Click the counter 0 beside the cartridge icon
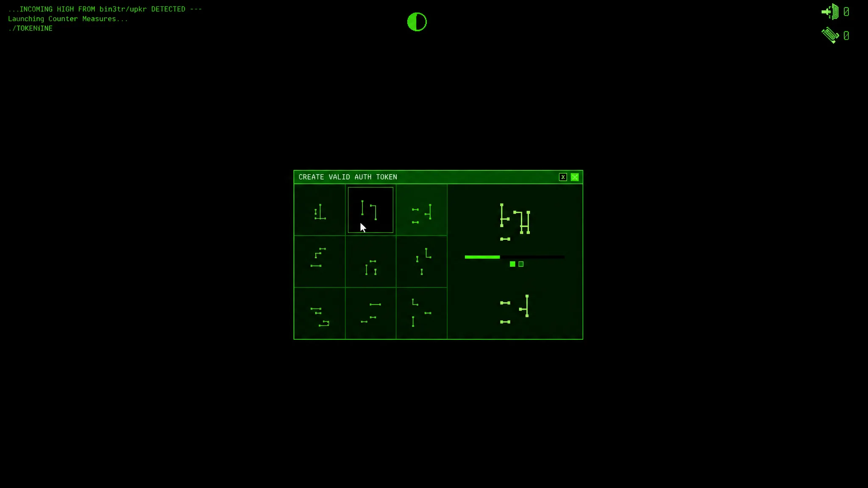 (846, 36)
